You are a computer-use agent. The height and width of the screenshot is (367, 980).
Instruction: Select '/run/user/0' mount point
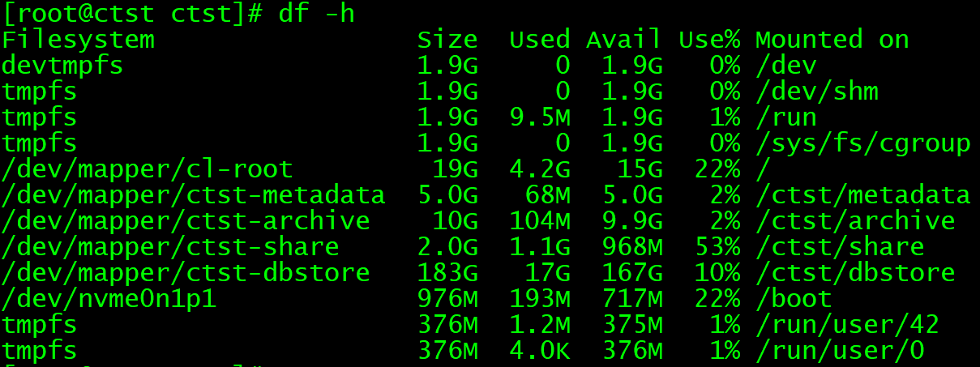click(x=840, y=351)
